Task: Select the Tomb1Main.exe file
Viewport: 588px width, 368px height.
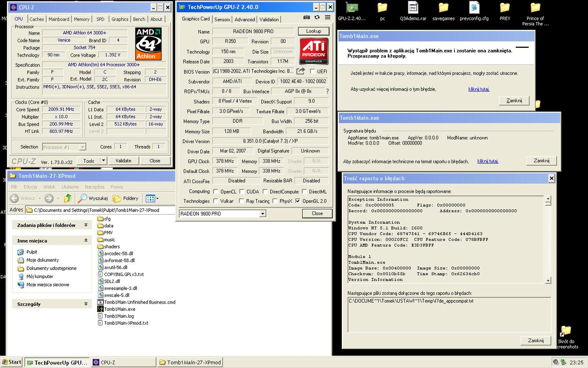Action: pyautogui.click(x=116, y=309)
